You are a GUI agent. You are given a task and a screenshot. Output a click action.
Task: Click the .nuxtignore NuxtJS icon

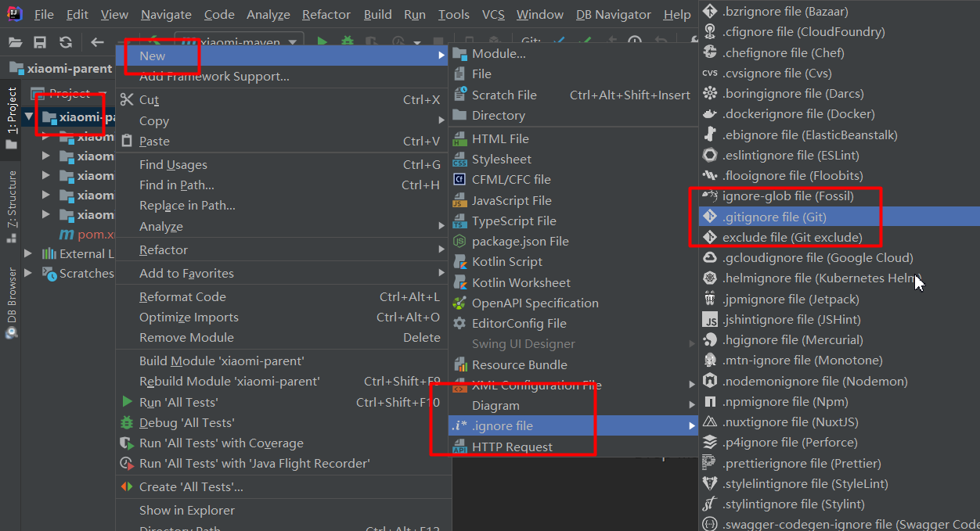[710, 422]
